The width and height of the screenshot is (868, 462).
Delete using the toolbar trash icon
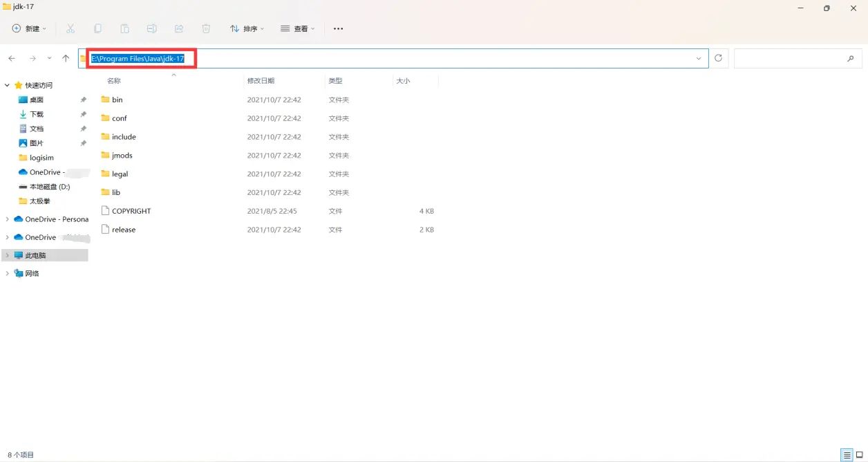pos(206,28)
